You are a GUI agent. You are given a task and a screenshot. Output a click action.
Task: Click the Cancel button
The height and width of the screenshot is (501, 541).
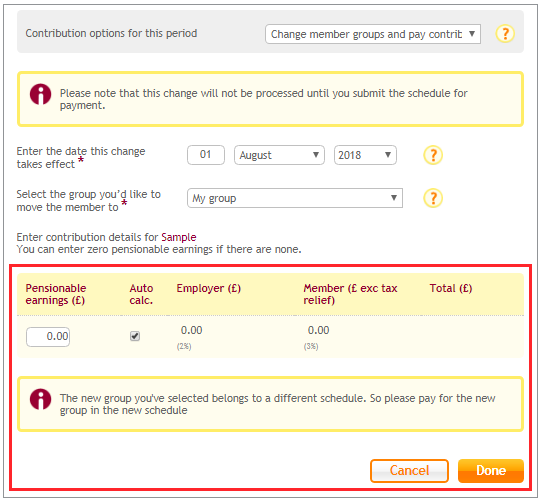409,471
